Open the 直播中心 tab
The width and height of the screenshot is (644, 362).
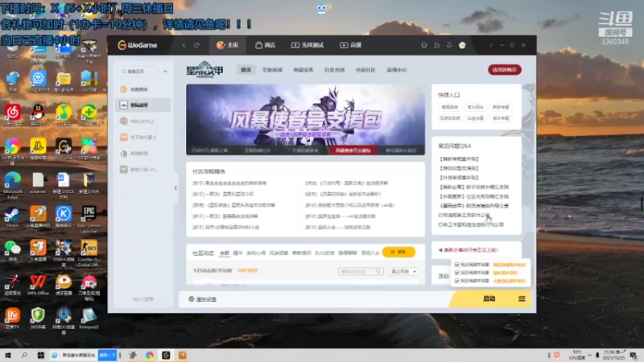(397, 70)
